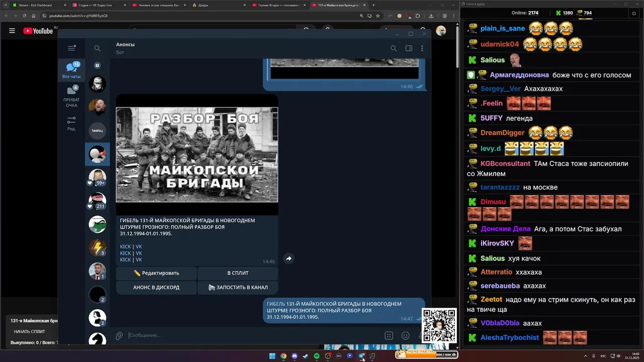Click the first VK link in message

[139, 247]
